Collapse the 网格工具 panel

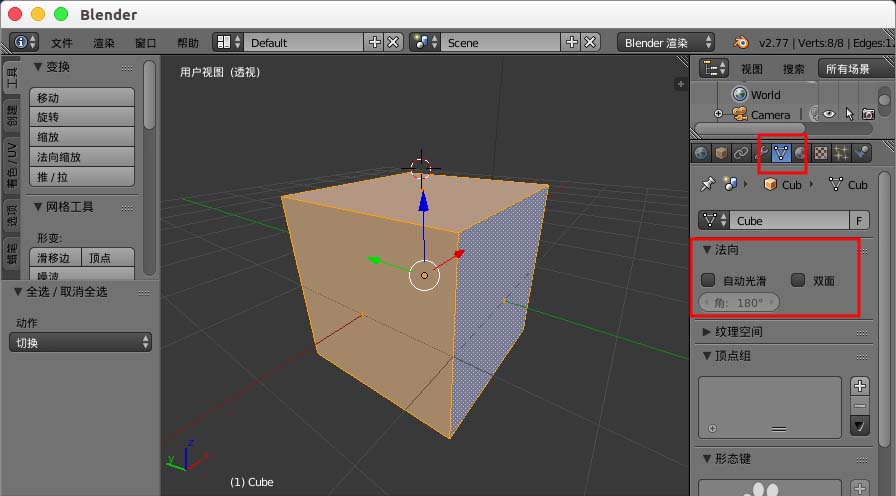(38, 207)
